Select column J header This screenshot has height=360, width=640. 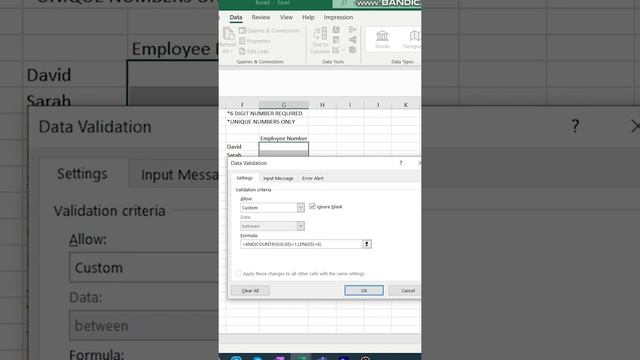pos(378,105)
